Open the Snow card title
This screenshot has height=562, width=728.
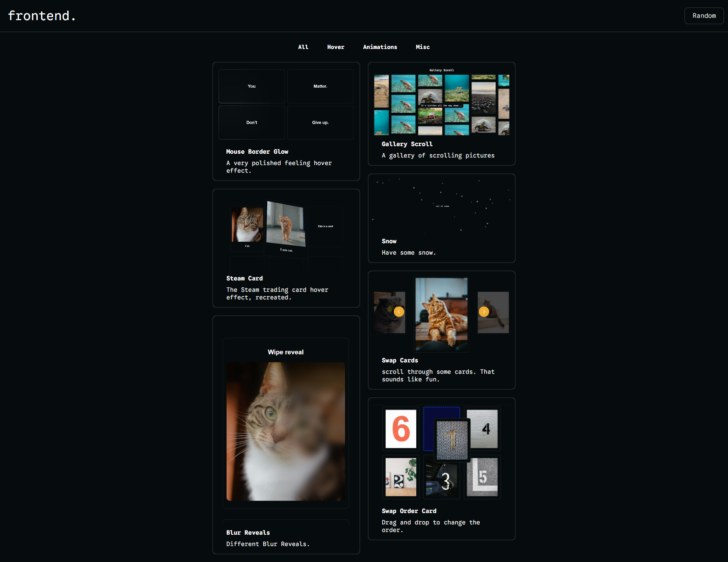(x=389, y=241)
